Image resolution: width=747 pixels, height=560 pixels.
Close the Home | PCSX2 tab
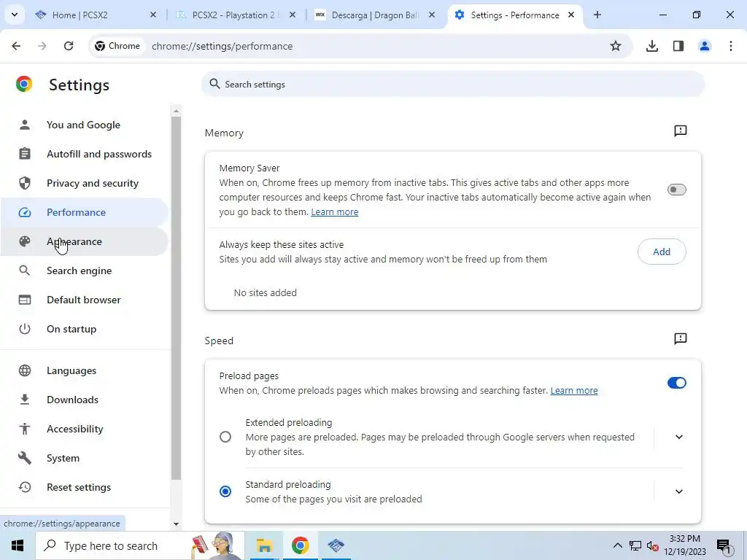(x=153, y=15)
